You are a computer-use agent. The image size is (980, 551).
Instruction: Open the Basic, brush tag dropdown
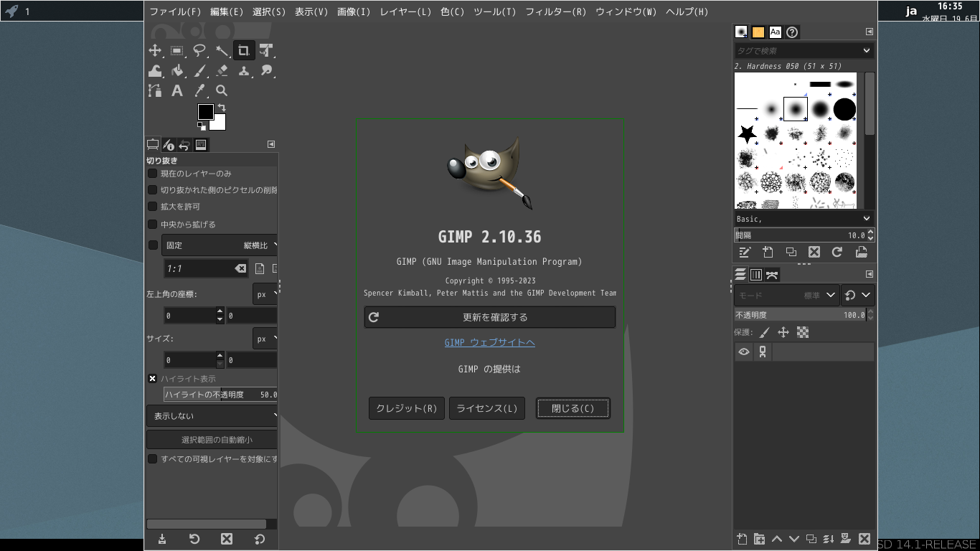pyautogui.click(x=866, y=219)
